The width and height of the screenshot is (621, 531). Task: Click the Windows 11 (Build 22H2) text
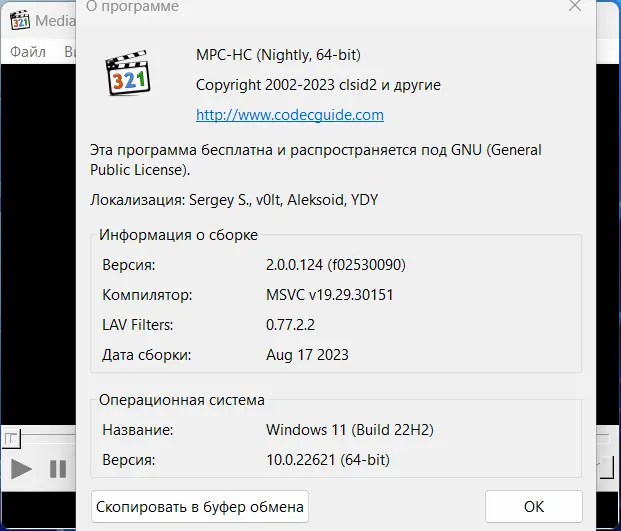point(349,430)
